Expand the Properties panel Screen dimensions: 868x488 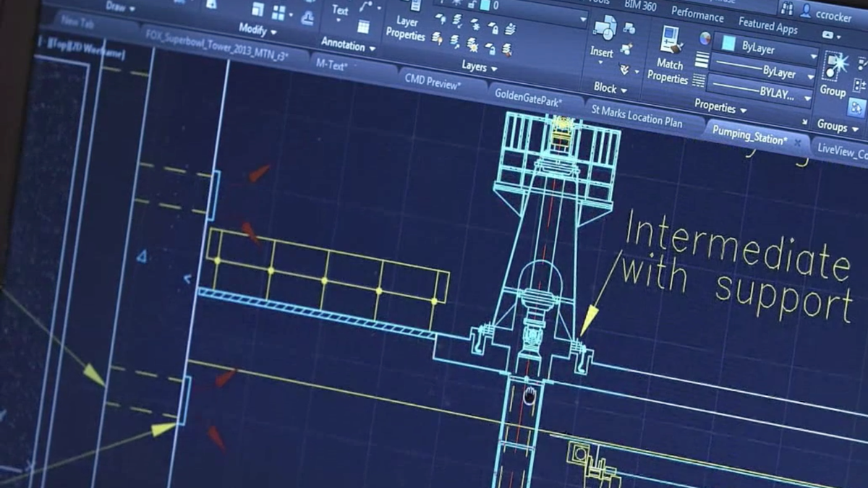click(720, 106)
